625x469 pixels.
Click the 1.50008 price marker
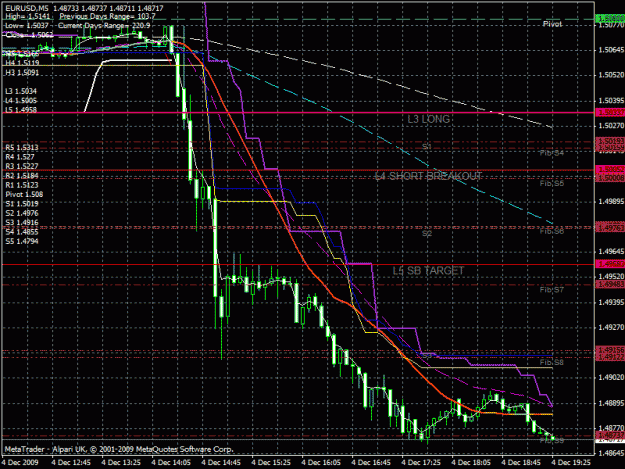[610, 178]
